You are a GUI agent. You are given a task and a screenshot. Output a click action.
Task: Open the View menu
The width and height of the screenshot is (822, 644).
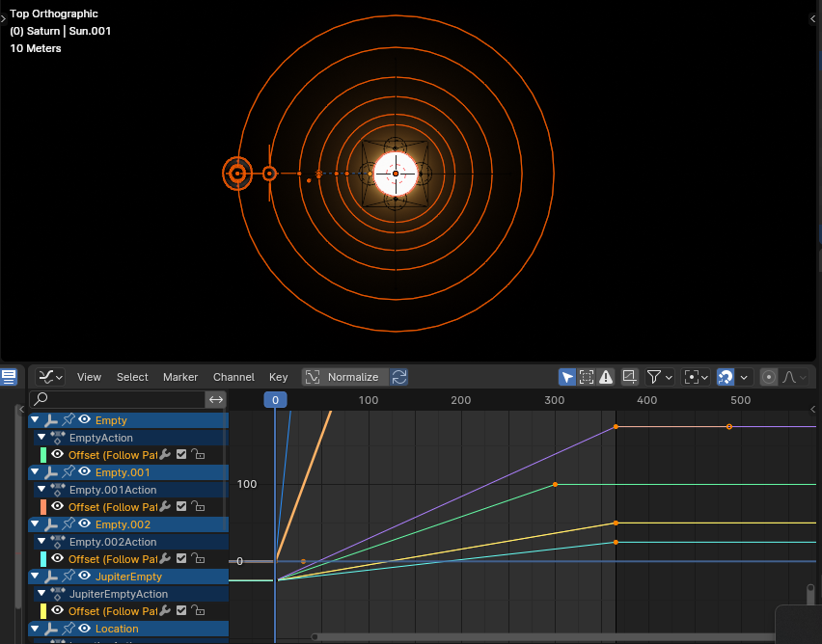tap(89, 377)
